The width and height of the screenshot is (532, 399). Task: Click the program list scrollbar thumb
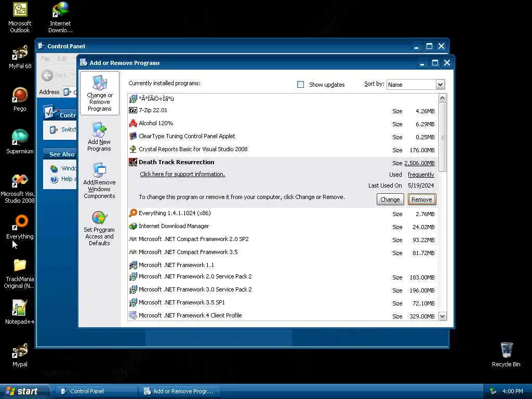(443, 137)
